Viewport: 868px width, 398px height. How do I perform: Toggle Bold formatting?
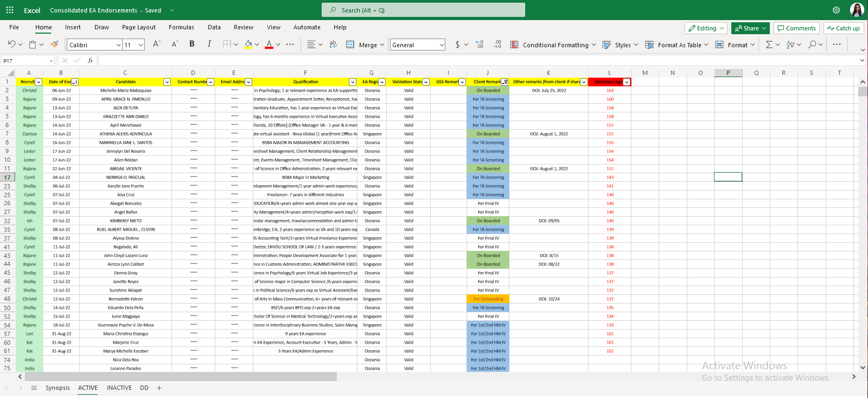pos(192,45)
